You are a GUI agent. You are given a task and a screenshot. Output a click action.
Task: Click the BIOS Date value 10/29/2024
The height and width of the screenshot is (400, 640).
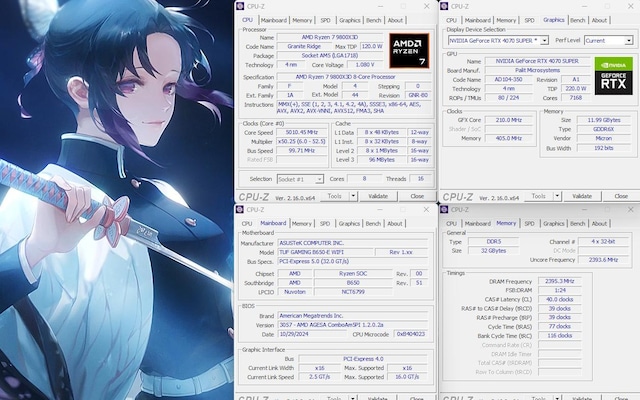coord(313,334)
